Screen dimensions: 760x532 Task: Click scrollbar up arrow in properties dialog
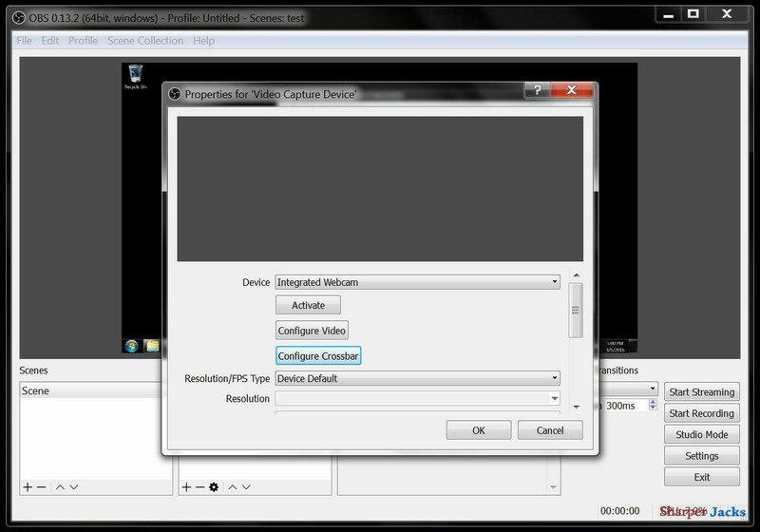coord(577,275)
